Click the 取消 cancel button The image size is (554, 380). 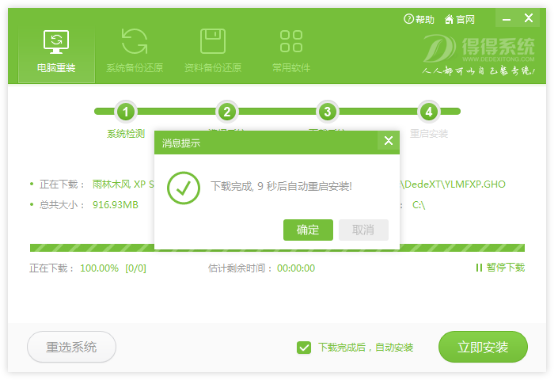(364, 230)
